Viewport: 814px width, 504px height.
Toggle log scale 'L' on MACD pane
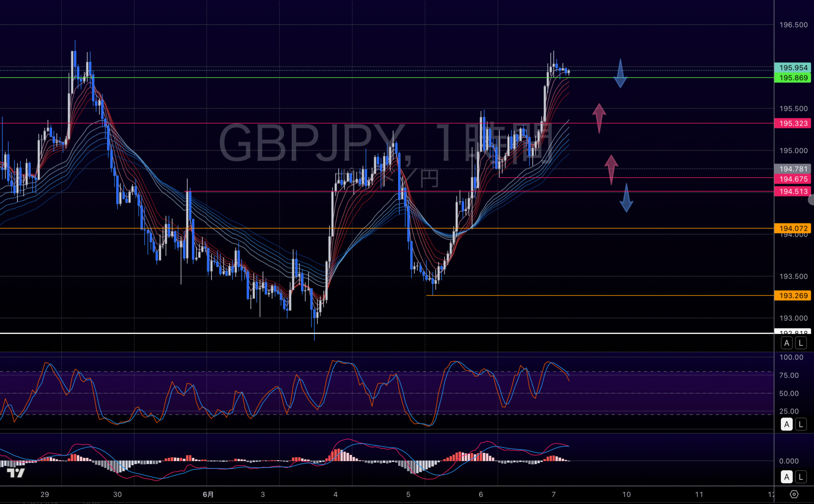pyautogui.click(x=801, y=477)
